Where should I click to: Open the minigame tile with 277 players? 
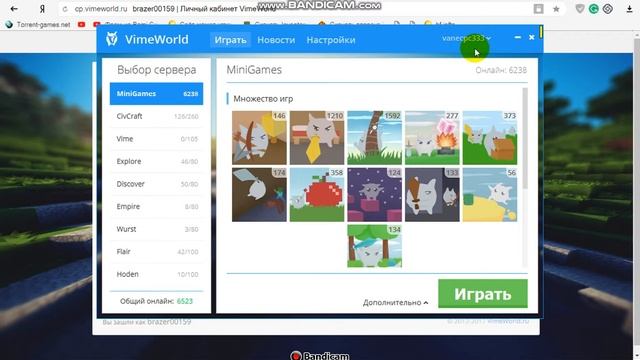coord(432,138)
